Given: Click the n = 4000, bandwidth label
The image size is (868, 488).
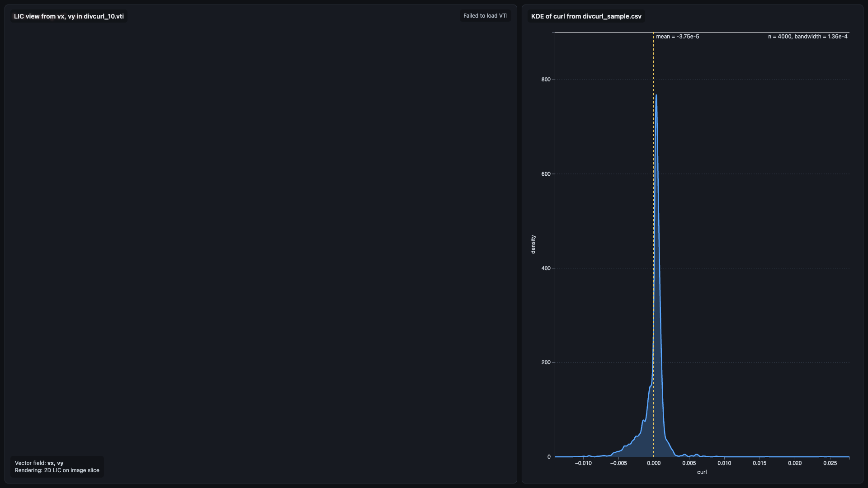Looking at the screenshot, I should [807, 37].
